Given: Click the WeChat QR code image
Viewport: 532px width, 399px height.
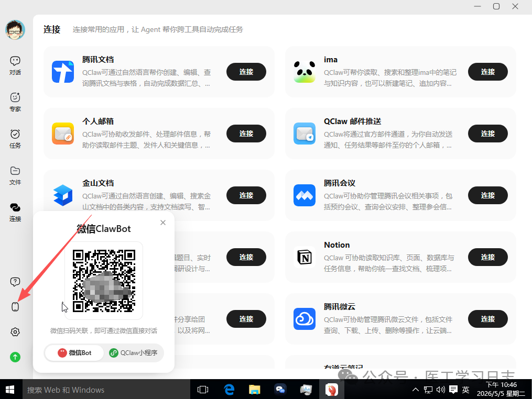Looking at the screenshot, I should tap(104, 281).
